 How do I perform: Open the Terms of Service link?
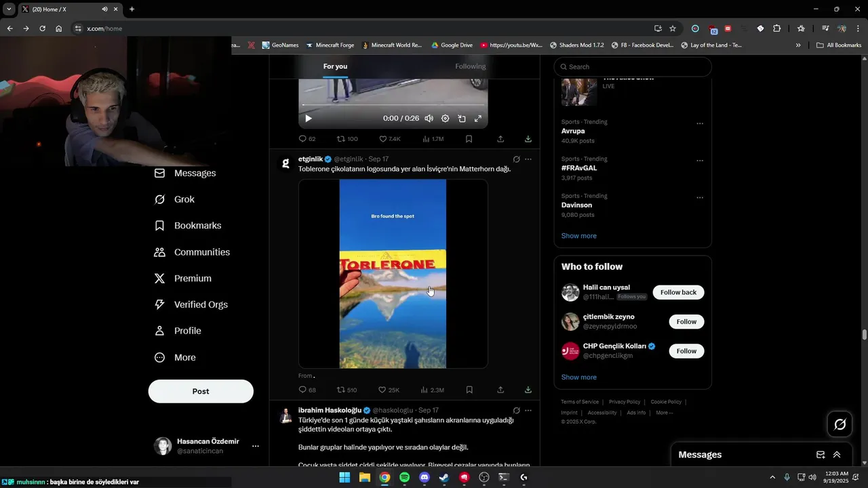580,402
